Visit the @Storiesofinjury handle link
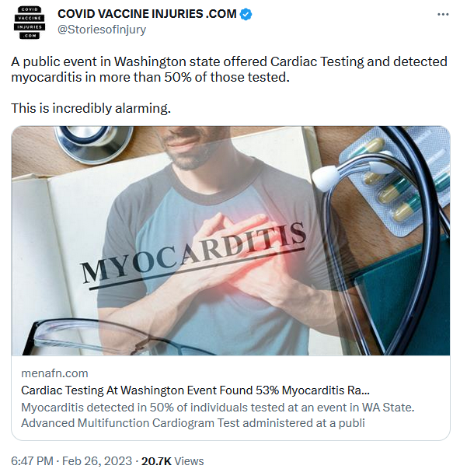This screenshot has height=476, width=460. [102, 30]
